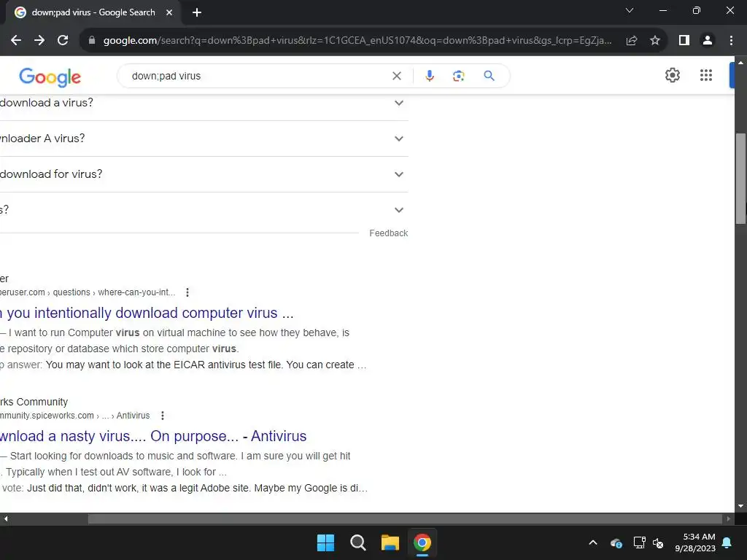
Task: Open the Chrome profile menu
Action: coord(708,41)
